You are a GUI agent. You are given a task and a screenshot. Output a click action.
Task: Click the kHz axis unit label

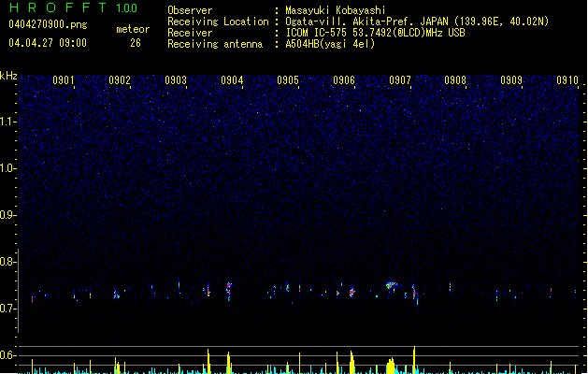(x=8, y=76)
